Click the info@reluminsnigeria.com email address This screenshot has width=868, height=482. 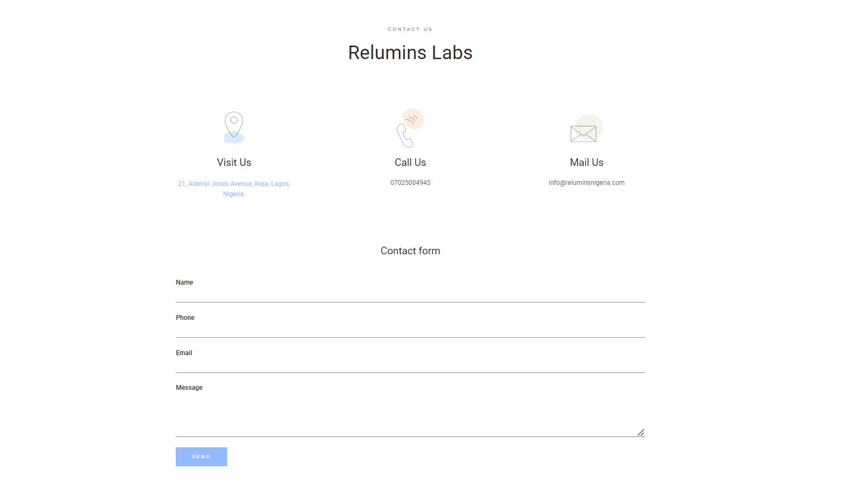point(586,183)
